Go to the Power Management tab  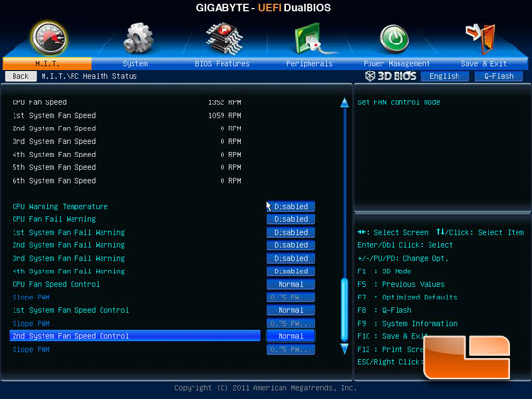tap(397, 64)
